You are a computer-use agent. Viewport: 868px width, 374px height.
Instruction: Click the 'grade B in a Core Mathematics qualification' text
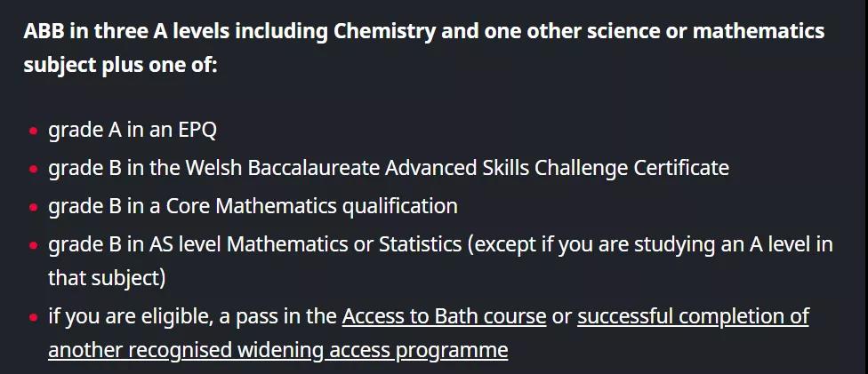point(253,206)
